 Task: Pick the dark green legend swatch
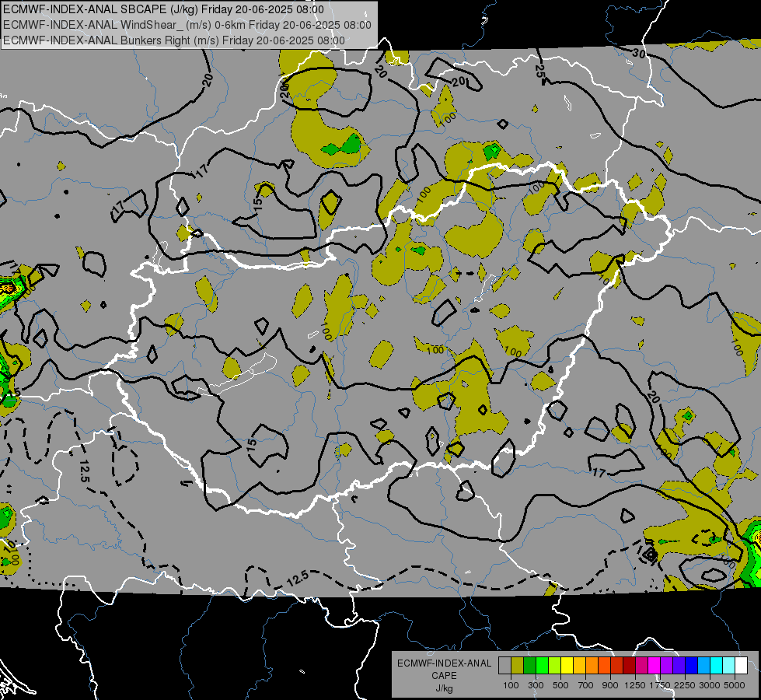[530, 666]
